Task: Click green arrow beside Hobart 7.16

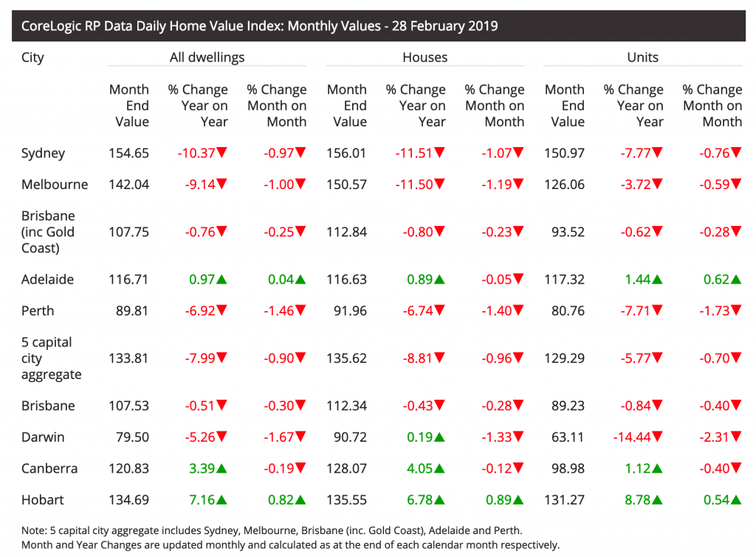Action: 221,500
